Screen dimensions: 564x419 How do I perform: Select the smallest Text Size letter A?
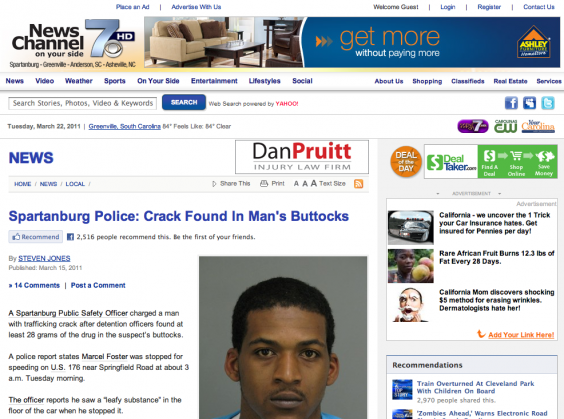coord(296,184)
